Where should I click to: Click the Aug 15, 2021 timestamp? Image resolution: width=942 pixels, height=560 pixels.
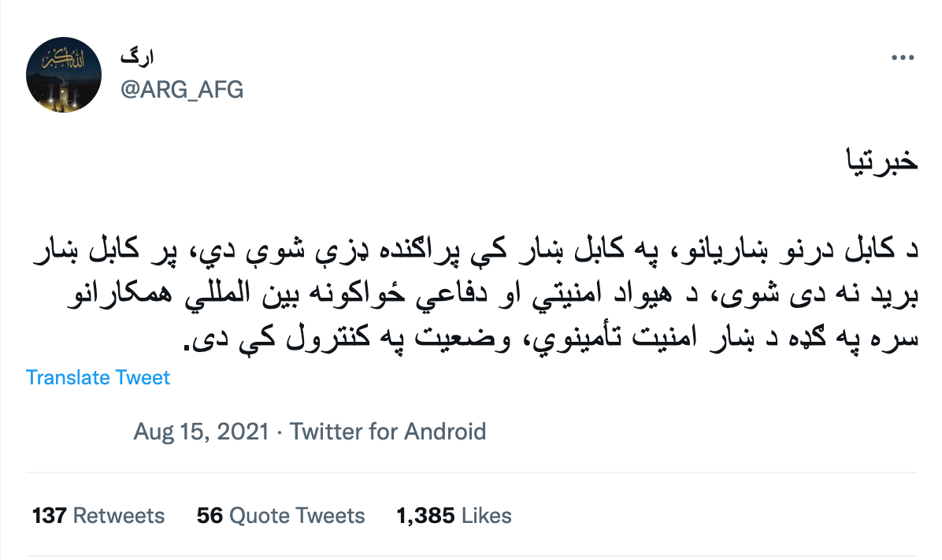click(201, 432)
